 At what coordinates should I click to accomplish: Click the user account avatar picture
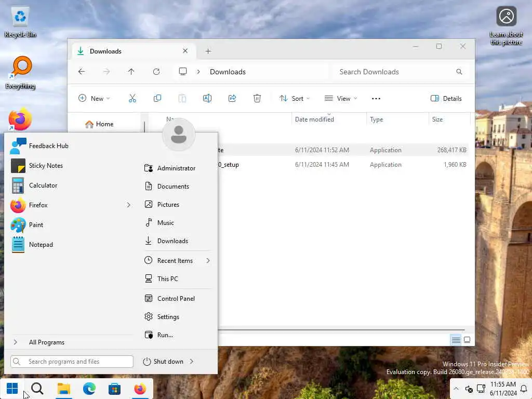[x=179, y=135]
